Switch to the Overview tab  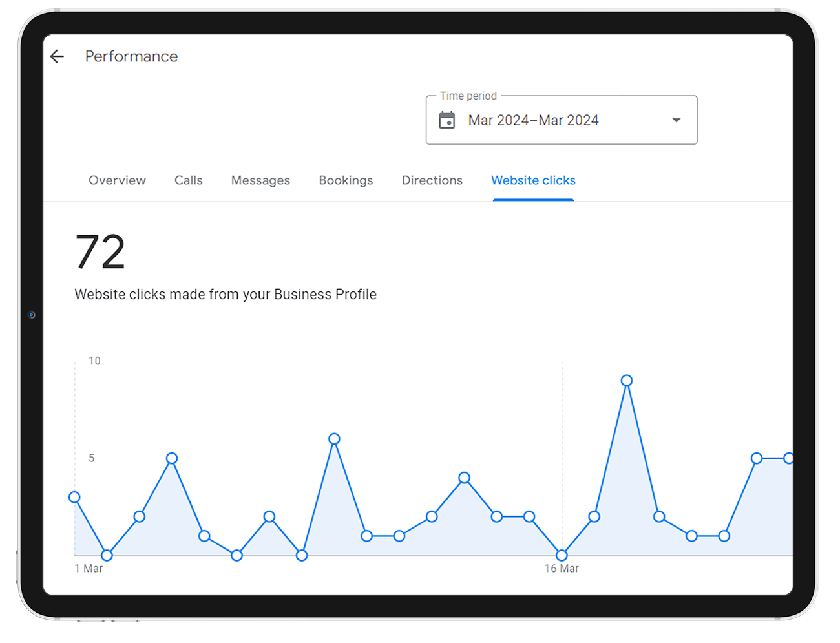coord(117,180)
